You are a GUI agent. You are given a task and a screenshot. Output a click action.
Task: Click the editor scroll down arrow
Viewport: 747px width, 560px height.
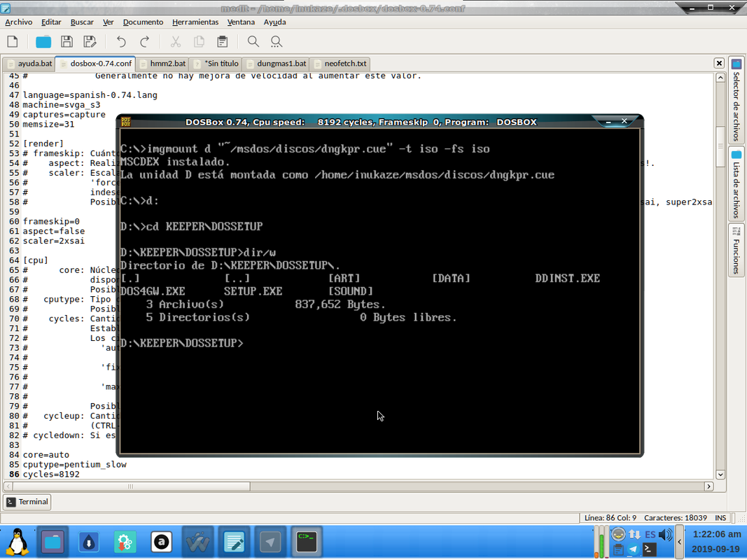[x=720, y=475]
